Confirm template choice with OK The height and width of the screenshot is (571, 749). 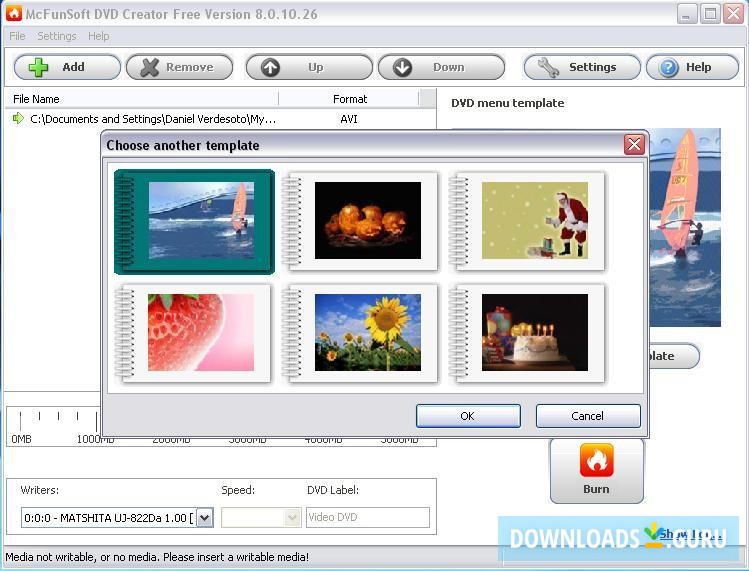tap(468, 416)
